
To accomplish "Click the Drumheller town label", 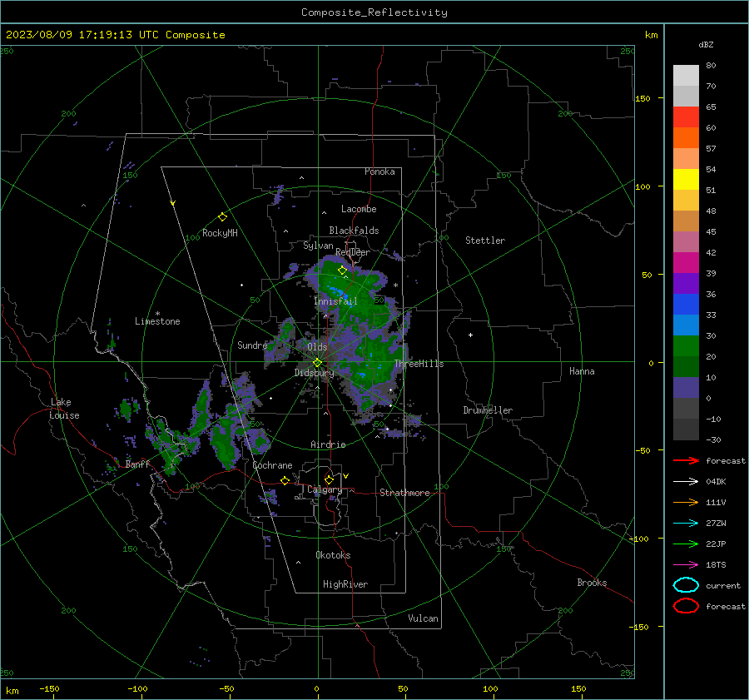I will pos(488,410).
